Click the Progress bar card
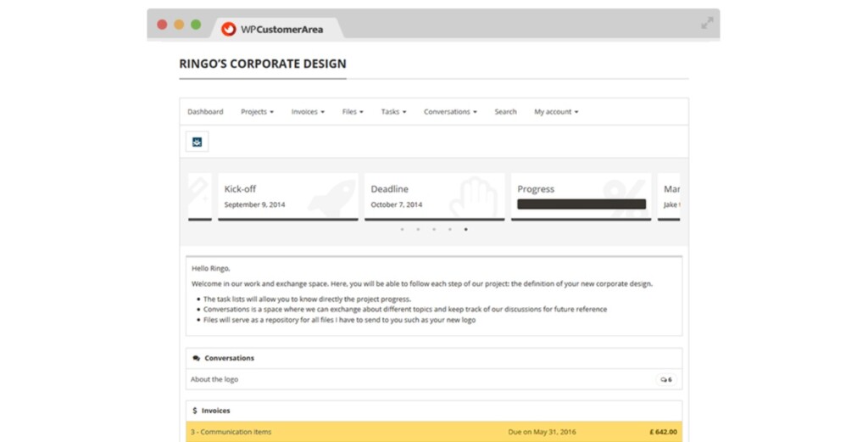 coord(581,197)
